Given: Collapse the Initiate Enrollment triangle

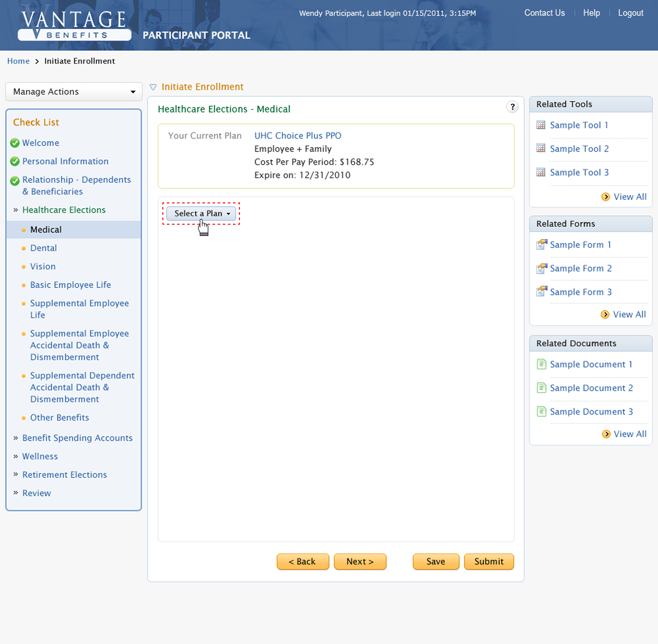Looking at the screenshot, I should point(153,87).
